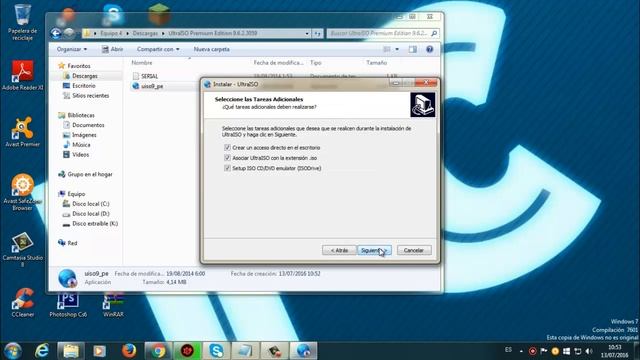Viewport: 640px width, 360px height.
Task: Go back with the Atrás button
Action: pyautogui.click(x=339, y=250)
